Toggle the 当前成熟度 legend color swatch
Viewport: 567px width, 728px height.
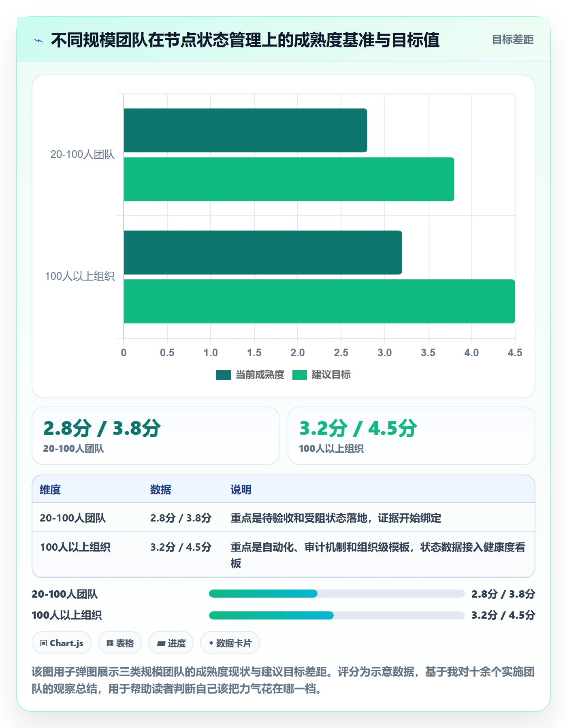(x=224, y=375)
